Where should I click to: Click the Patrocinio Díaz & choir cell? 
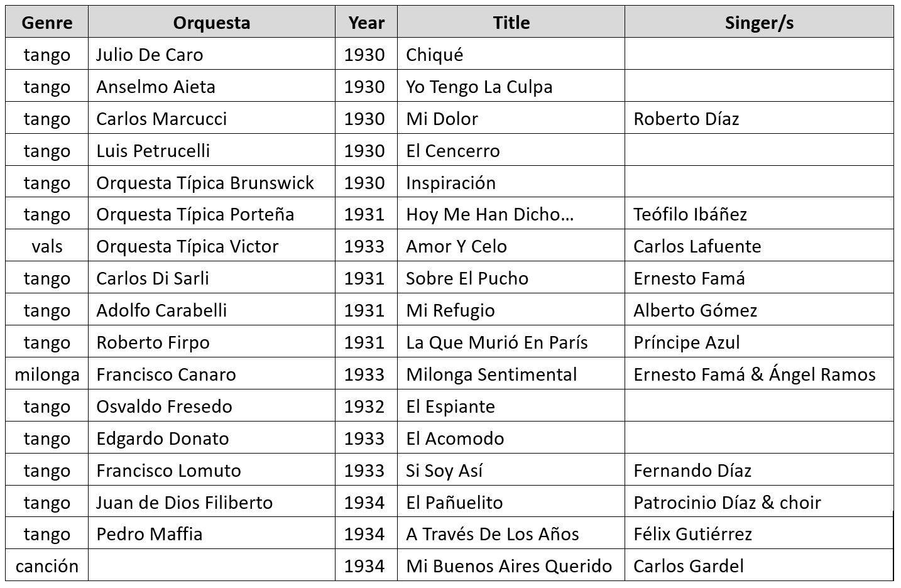click(x=727, y=503)
